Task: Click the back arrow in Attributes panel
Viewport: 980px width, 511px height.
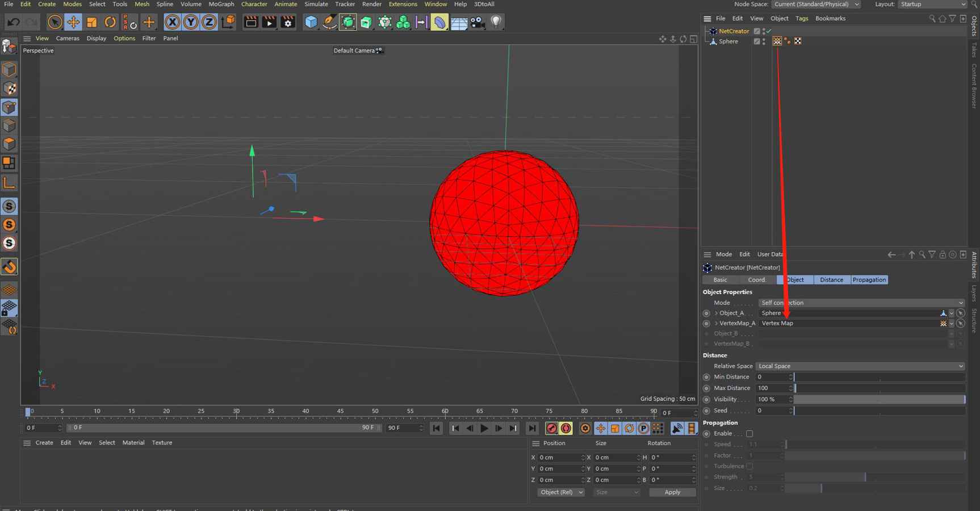Action: click(891, 254)
